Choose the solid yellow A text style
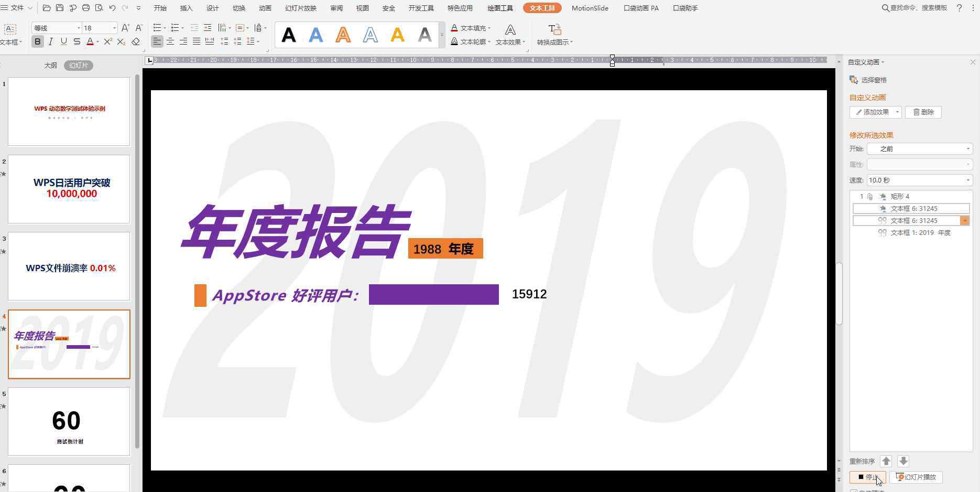980x492 pixels. 397,35
